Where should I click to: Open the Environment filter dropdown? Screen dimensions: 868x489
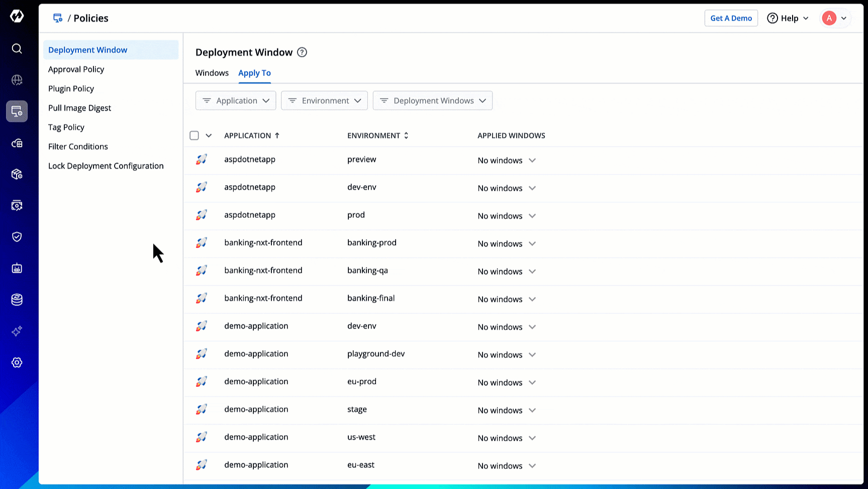click(x=324, y=101)
